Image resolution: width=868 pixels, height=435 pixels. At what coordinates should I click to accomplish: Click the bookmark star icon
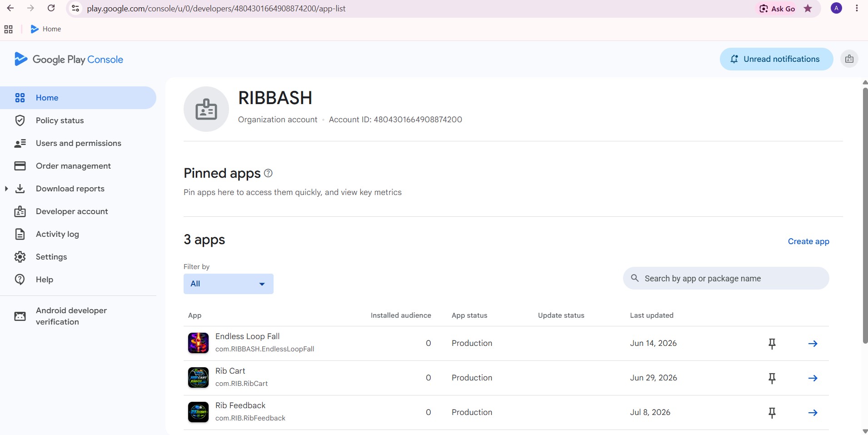click(808, 9)
